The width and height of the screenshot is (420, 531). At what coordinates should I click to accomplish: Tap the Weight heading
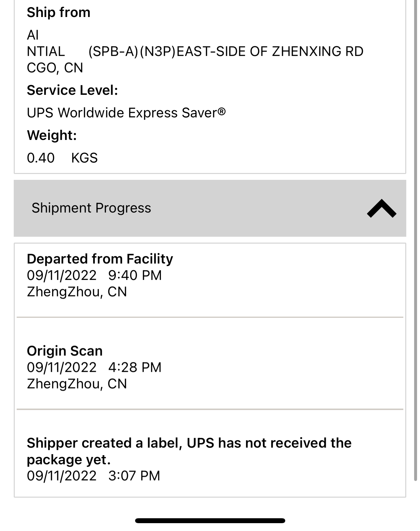[52, 135]
